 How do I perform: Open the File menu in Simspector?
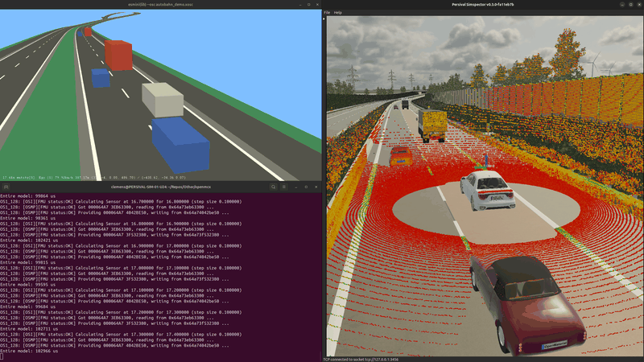[327, 13]
